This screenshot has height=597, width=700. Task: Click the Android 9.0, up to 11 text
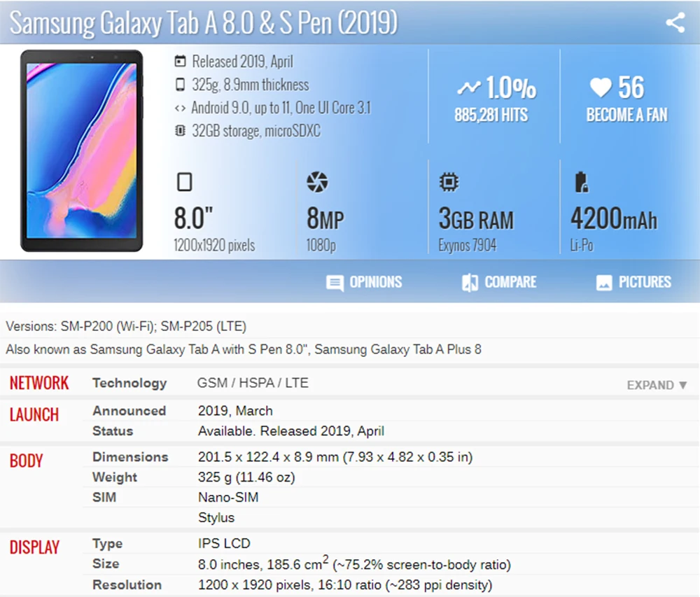(x=281, y=108)
